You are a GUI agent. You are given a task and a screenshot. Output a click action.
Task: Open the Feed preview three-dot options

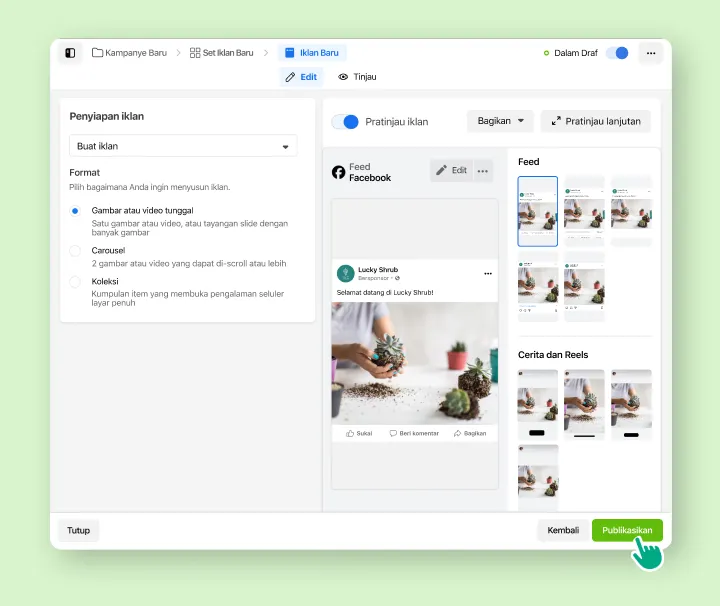484,171
